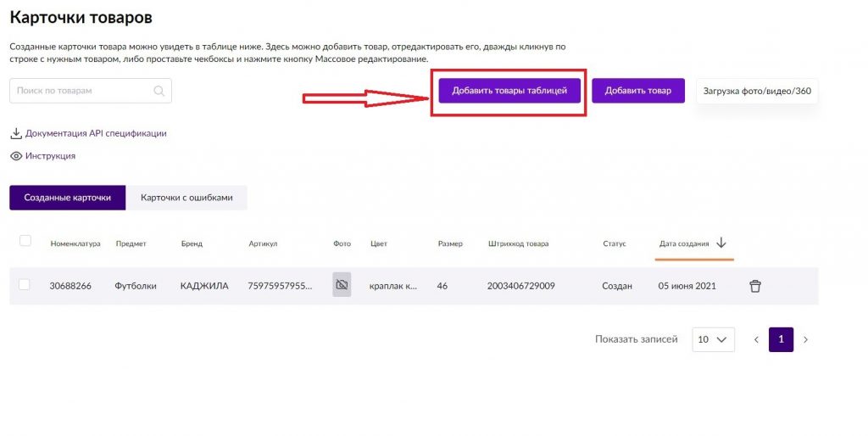Click the Поиск по товарам search field

(x=81, y=91)
